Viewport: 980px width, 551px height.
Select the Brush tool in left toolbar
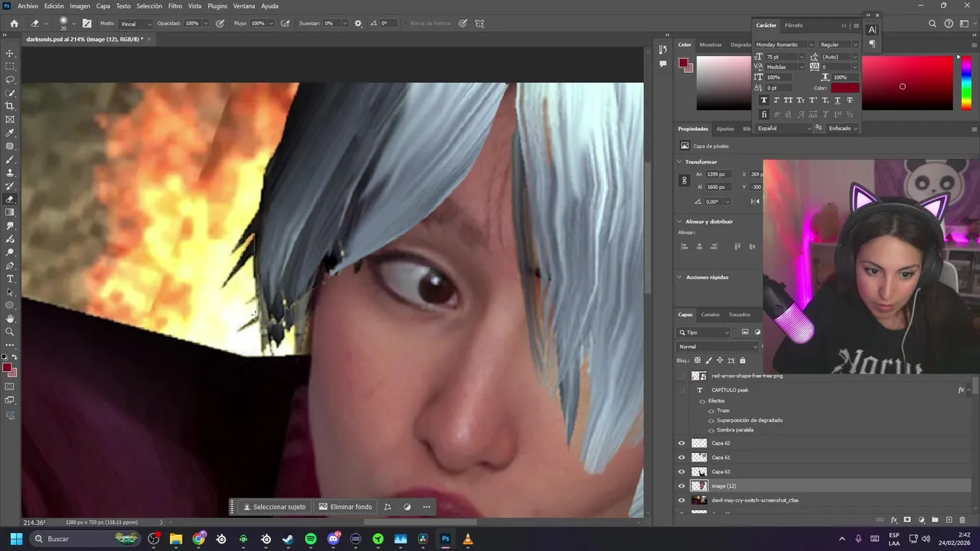point(10,160)
